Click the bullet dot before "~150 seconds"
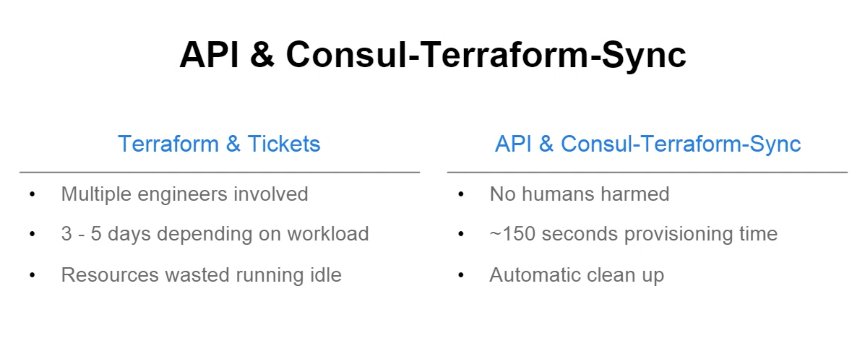Screen dimensions: 868x349 point(461,234)
